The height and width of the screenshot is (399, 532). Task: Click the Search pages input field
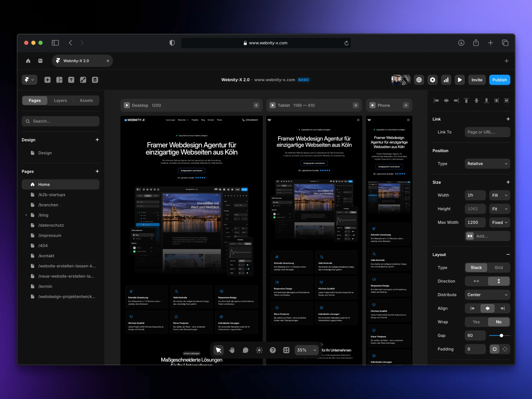click(x=60, y=121)
